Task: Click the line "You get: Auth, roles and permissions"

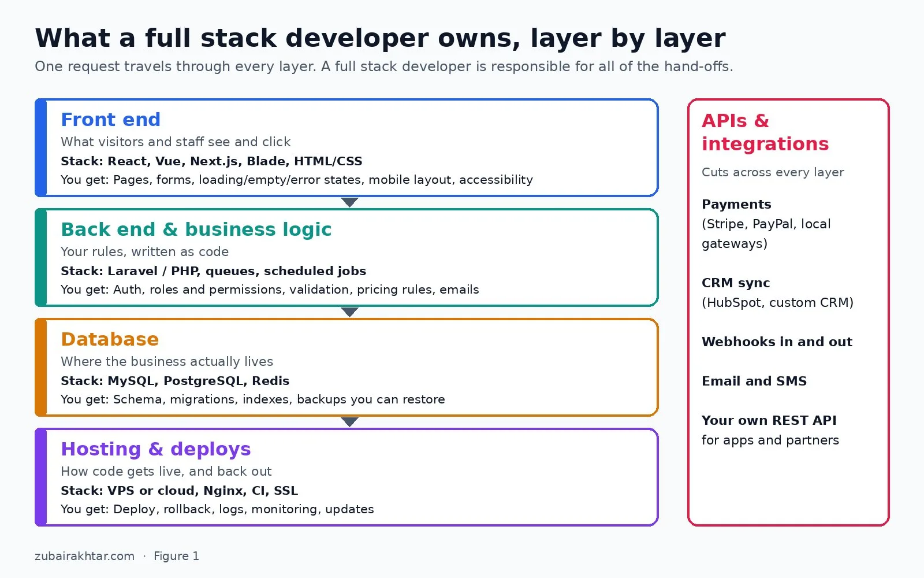Action: click(x=270, y=290)
